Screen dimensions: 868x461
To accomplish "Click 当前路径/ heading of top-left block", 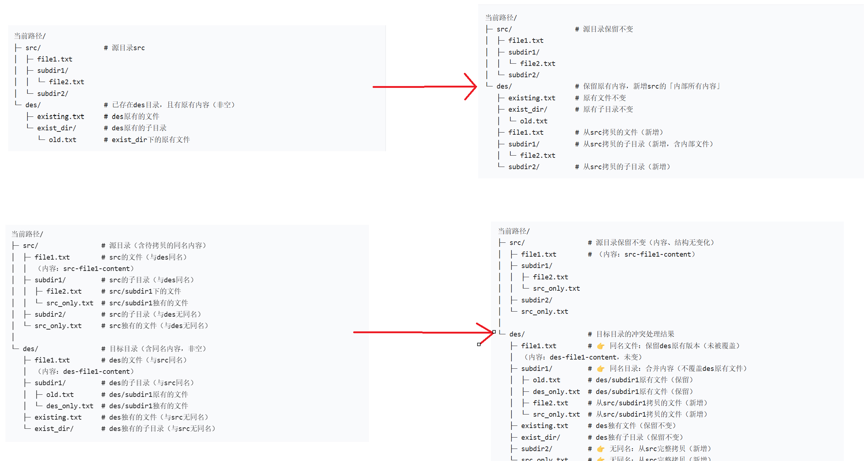I will click(30, 36).
